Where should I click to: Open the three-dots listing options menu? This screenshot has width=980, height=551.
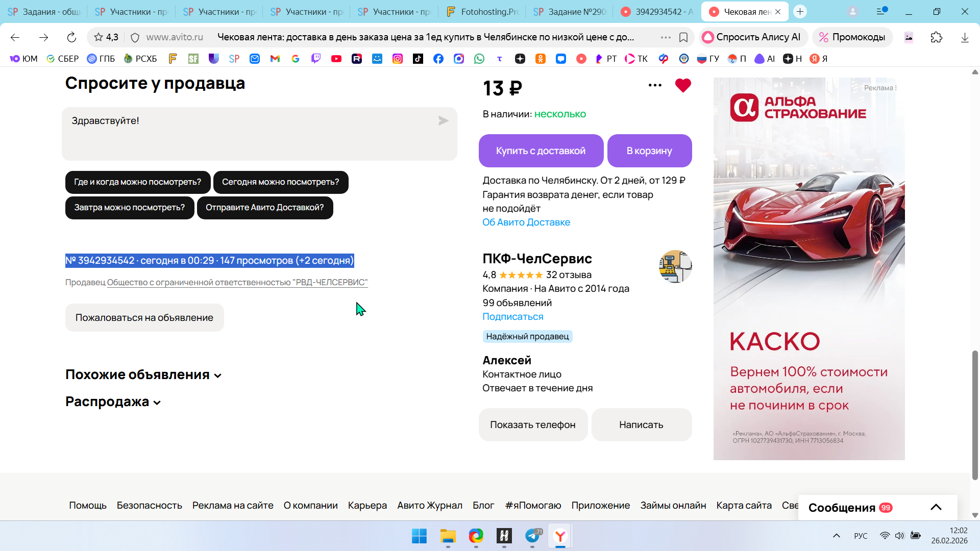pyautogui.click(x=655, y=85)
